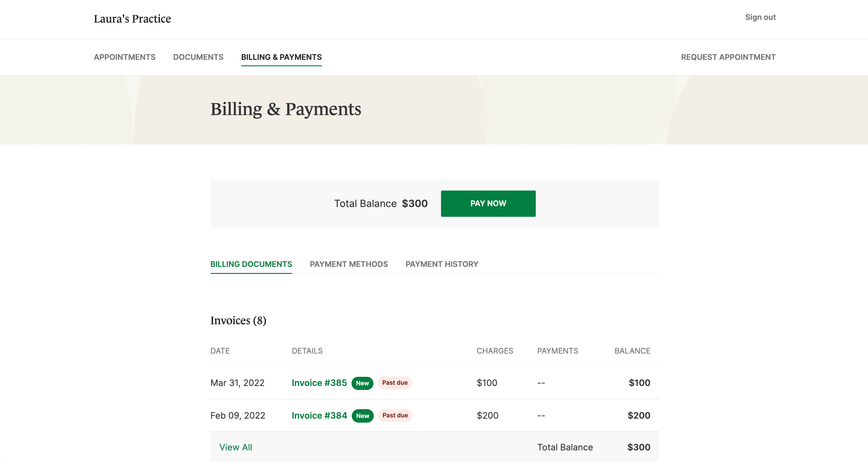Click View All to see all invoices

click(x=236, y=447)
